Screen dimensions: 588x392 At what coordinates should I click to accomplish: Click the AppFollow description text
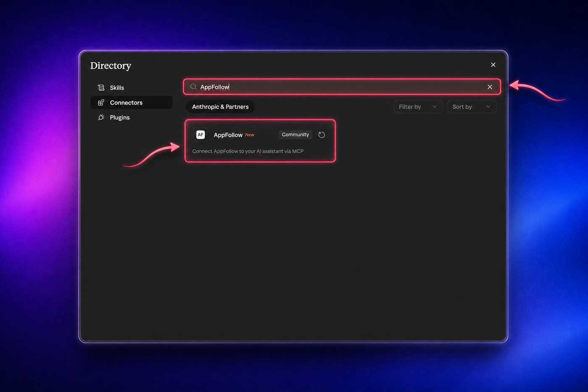[x=248, y=151]
